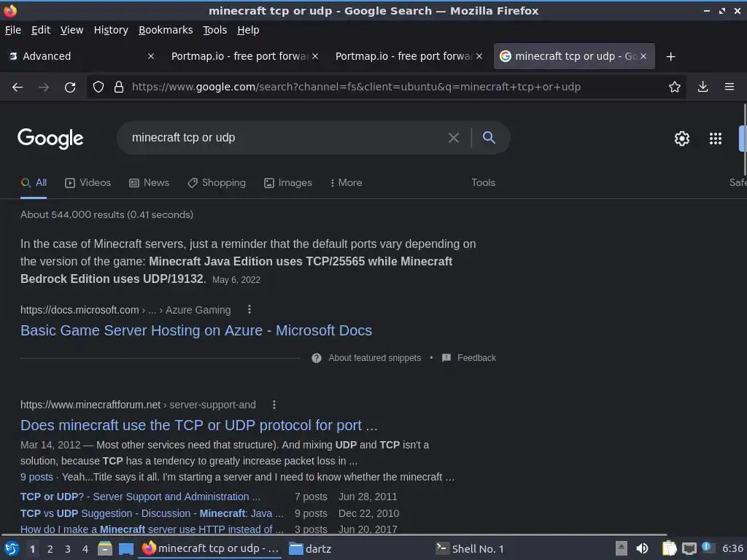
Task: Click the network tray icon
Action: tap(689, 549)
